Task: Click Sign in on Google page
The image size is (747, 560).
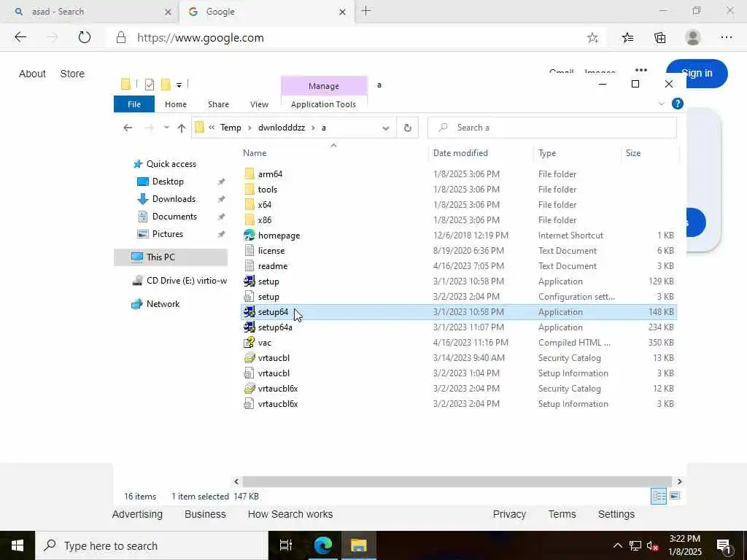Action: coord(697,74)
